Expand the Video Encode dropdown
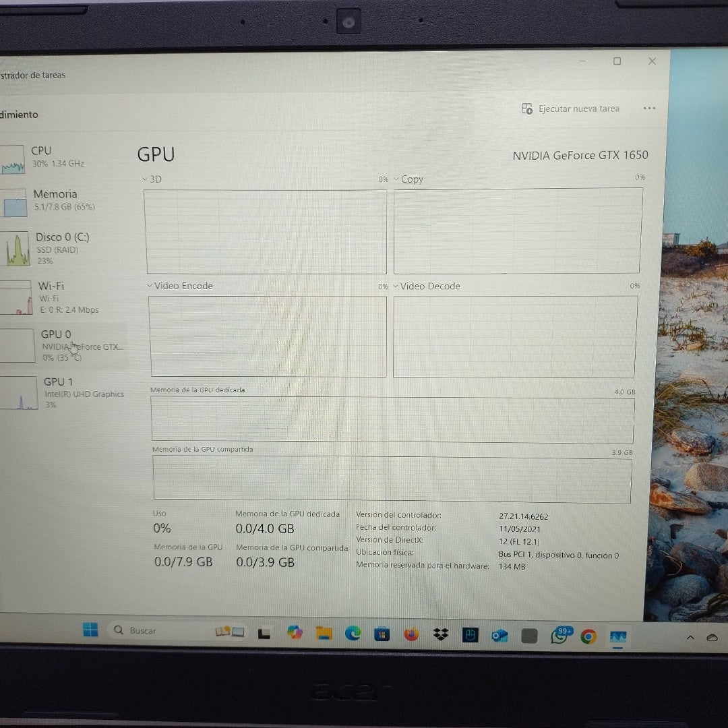Viewport: 728px width, 728px height. click(149, 286)
